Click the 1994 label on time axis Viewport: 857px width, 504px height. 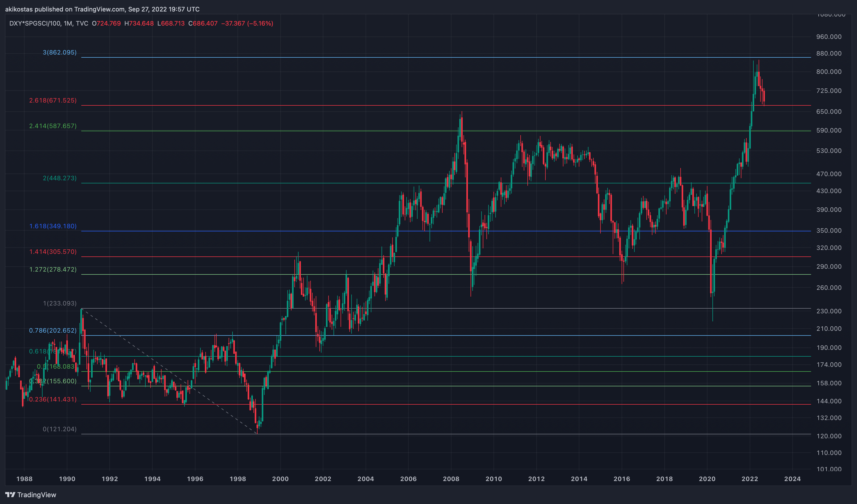click(x=152, y=479)
